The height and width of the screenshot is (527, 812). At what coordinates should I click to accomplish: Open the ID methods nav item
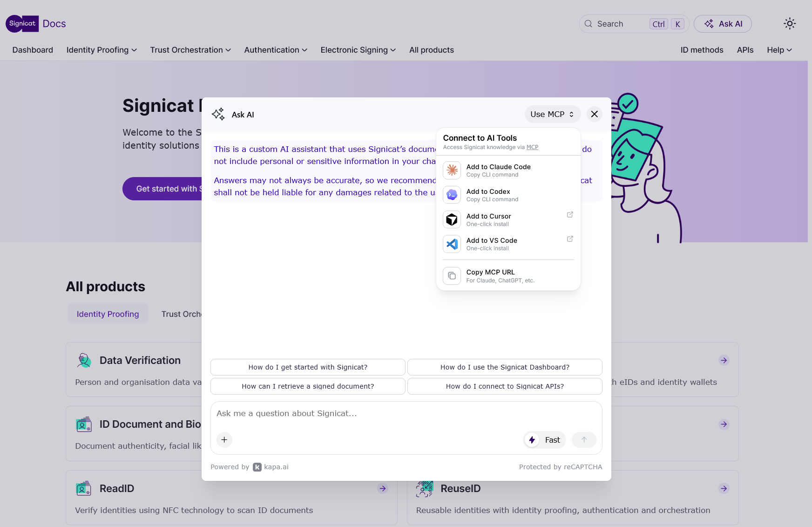tap(702, 50)
